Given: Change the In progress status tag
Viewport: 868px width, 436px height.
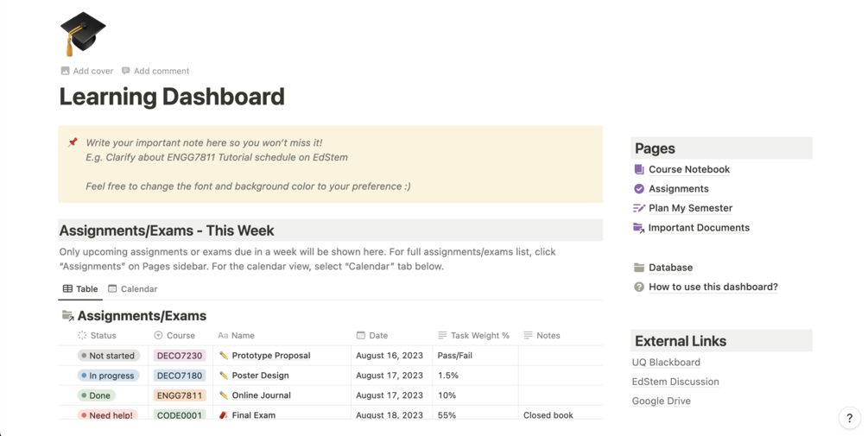Looking at the screenshot, I should click(x=108, y=376).
